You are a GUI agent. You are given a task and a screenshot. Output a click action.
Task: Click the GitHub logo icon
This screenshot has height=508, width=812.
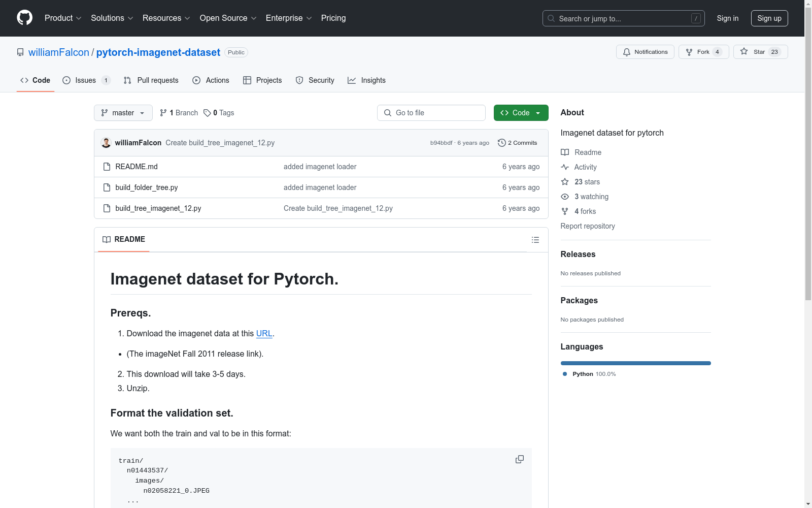point(24,18)
